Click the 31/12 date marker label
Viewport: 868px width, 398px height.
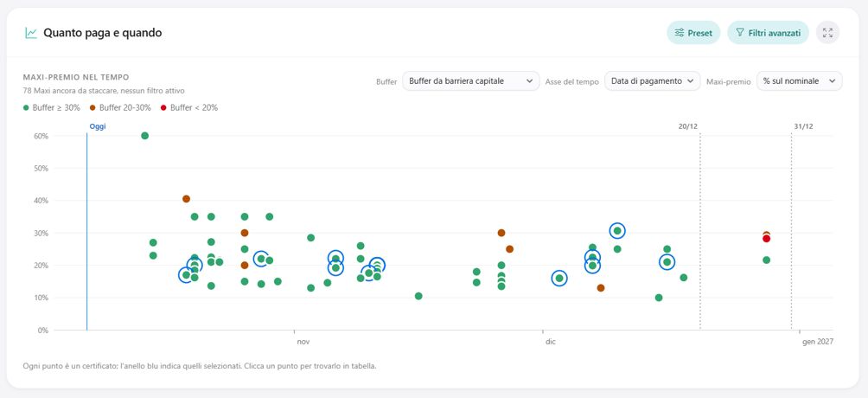[803, 126]
